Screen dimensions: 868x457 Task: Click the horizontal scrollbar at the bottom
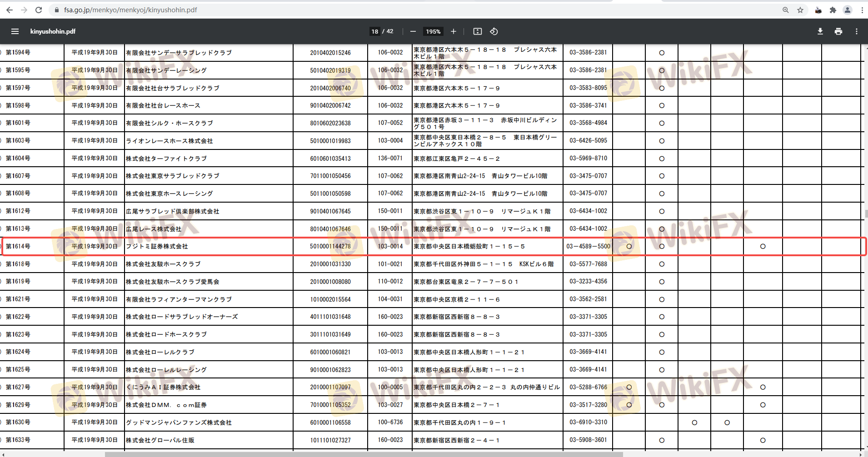click(x=364, y=454)
